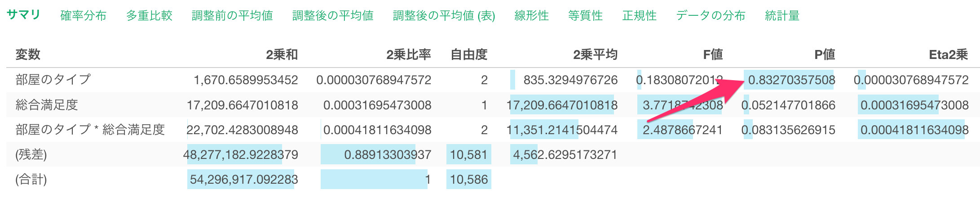Select the 部屋のタイプ row label
The width and height of the screenshot is (980, 199).
pyautogui.click(x=53, y=80)
